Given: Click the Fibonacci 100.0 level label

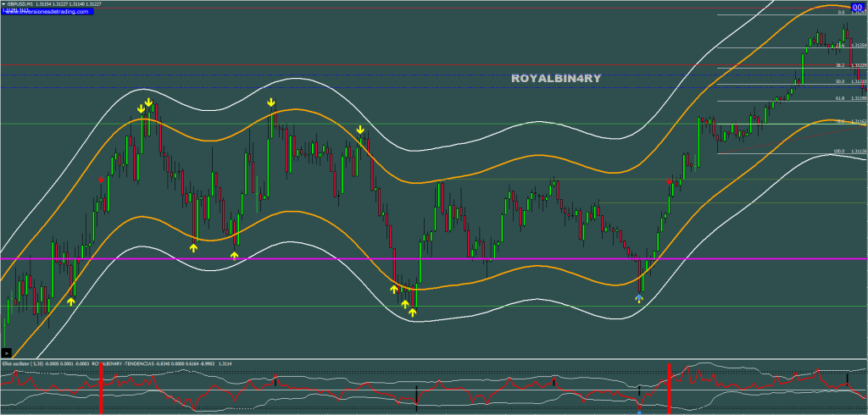Looking at the screenshot, I should [x=838, y=151].
